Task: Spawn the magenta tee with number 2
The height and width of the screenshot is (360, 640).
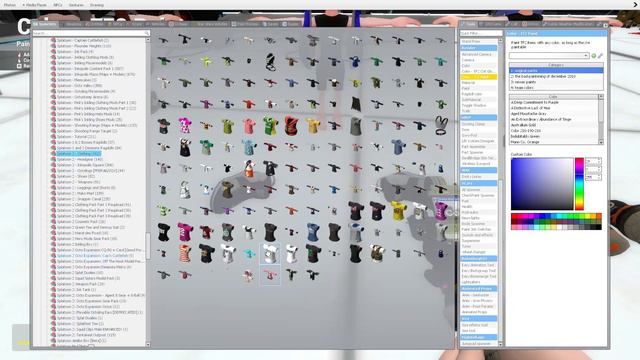Action: [184, 232]
